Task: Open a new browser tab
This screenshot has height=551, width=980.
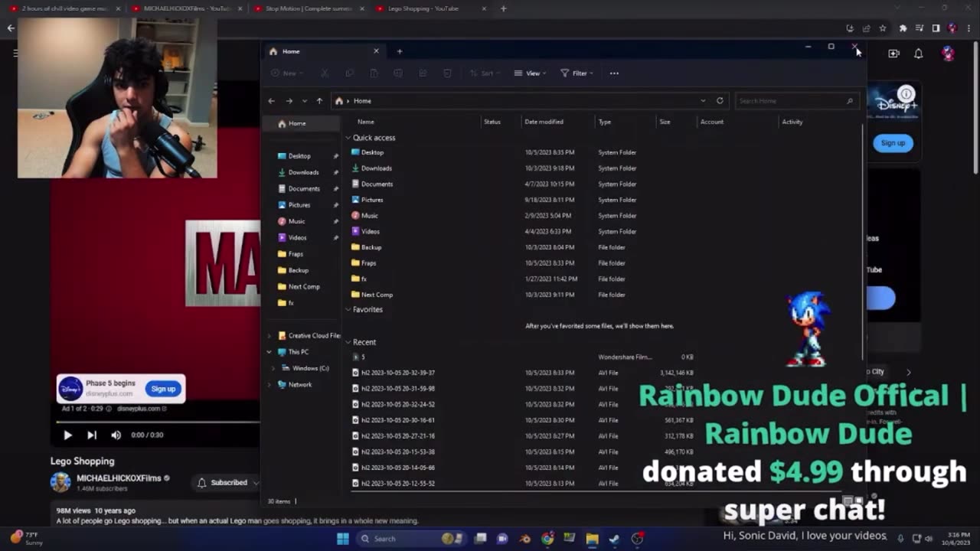Action: point(503,8)
